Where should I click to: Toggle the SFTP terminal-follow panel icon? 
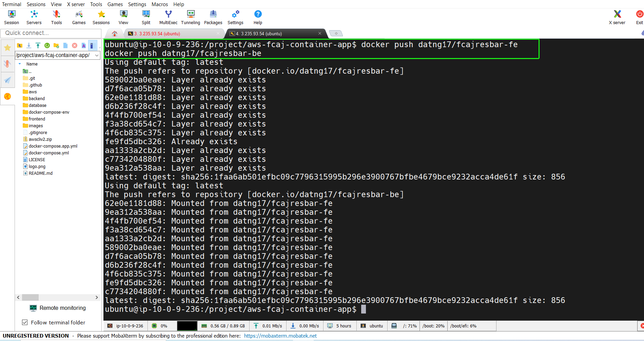[x=92, y=45]
